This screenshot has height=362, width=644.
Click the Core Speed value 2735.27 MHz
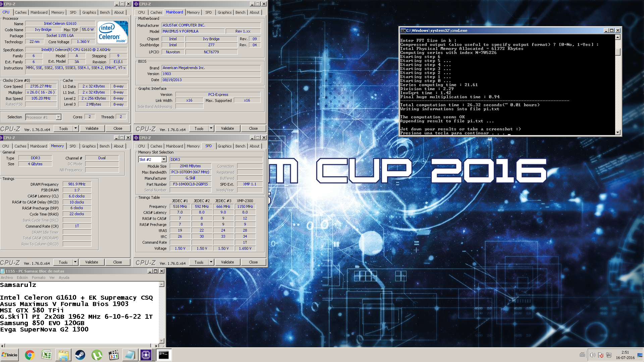point(41,86)
